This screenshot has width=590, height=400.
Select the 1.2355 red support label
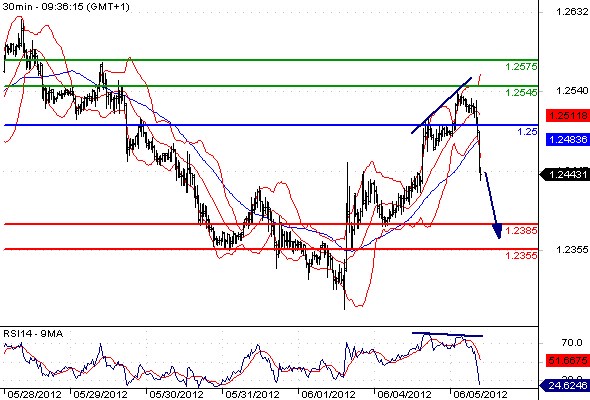click(521, 256)
